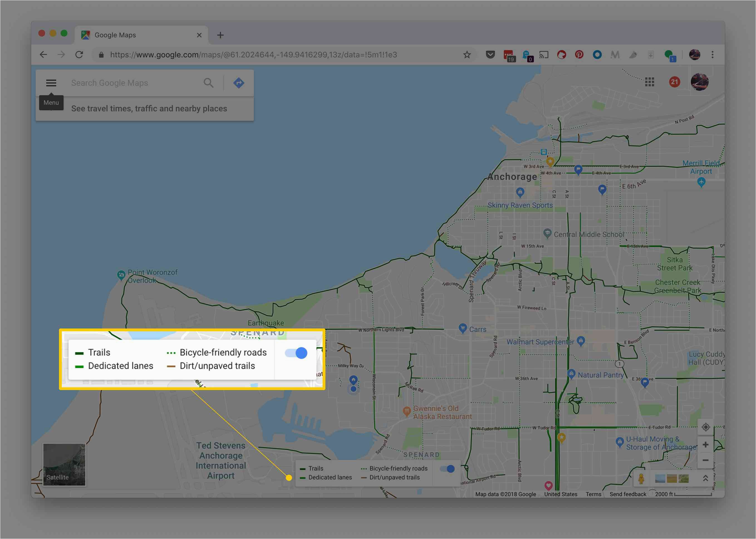Click See travel times, traffic and nearby places
The width and height of the screenshot is (756, 539).
(x=149, y=109)
